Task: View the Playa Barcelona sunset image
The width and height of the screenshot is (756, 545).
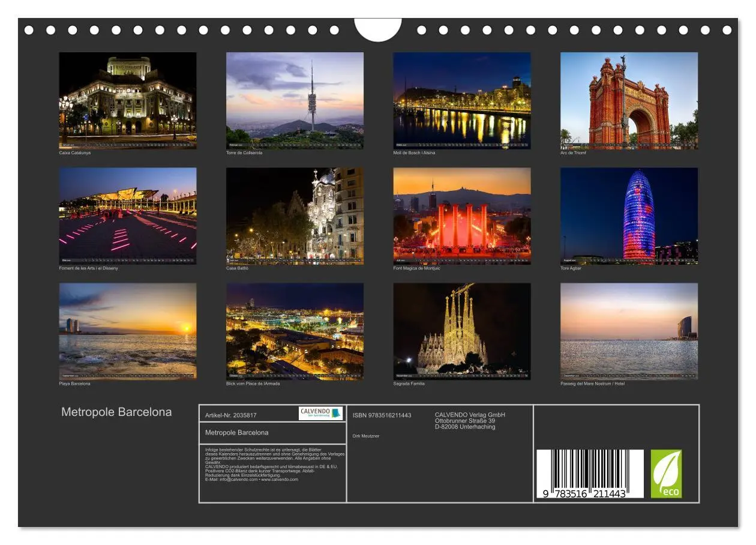Action: [x=127, y=330]
